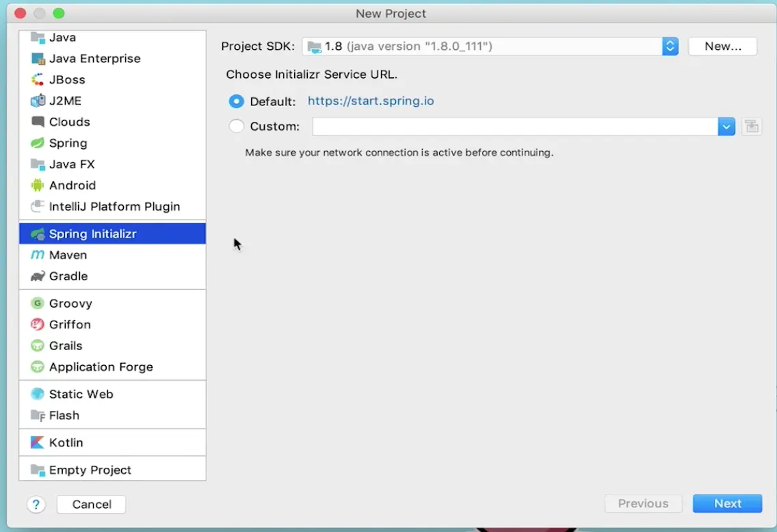The height and width of the screenshot is (532, 777).
Task: Expand the Custom URL dropdown arrow
Action: tap(726, 127)
